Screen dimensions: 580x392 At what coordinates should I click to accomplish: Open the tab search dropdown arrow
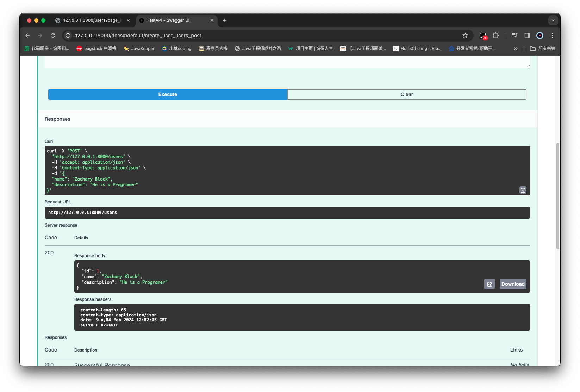[x=553, y=20]
